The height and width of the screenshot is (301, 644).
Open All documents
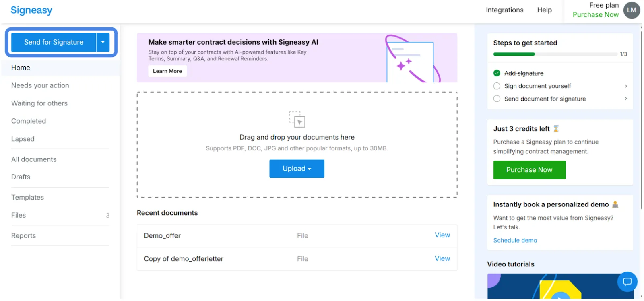[x=34, y=159]
